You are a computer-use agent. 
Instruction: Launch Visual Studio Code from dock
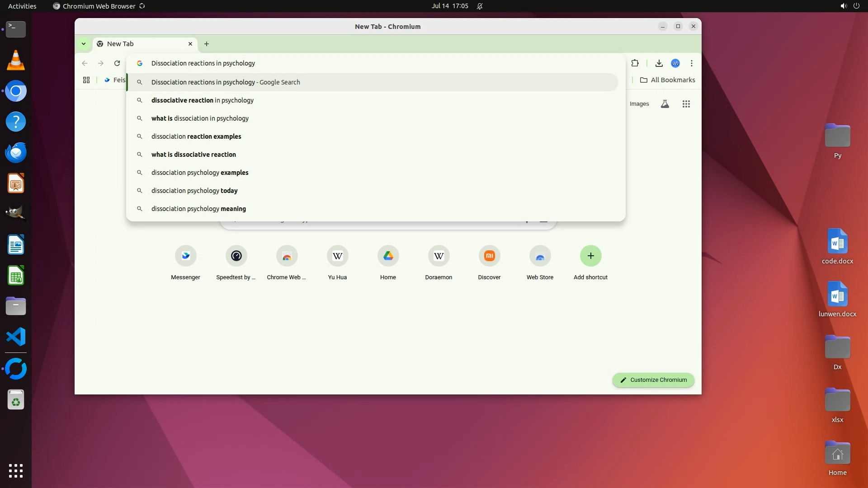(16, 337)
